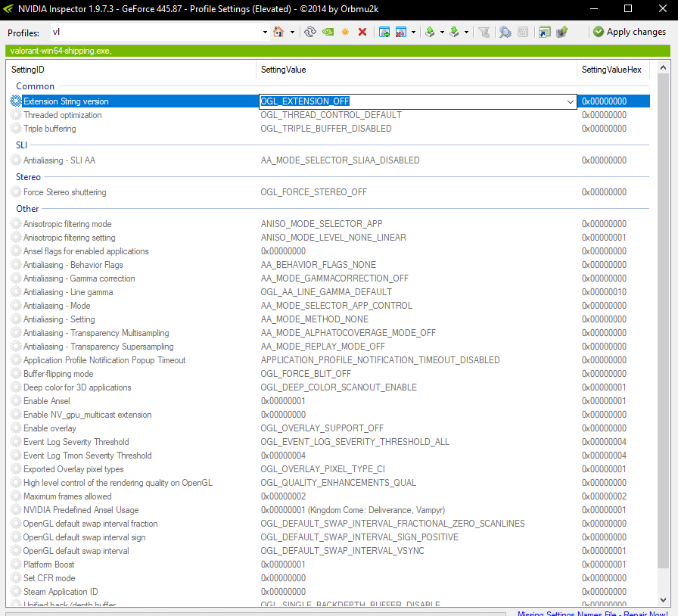The image size is (678, 616).
Task: Select the Triple buffering setting row
Action: [329, 129]
